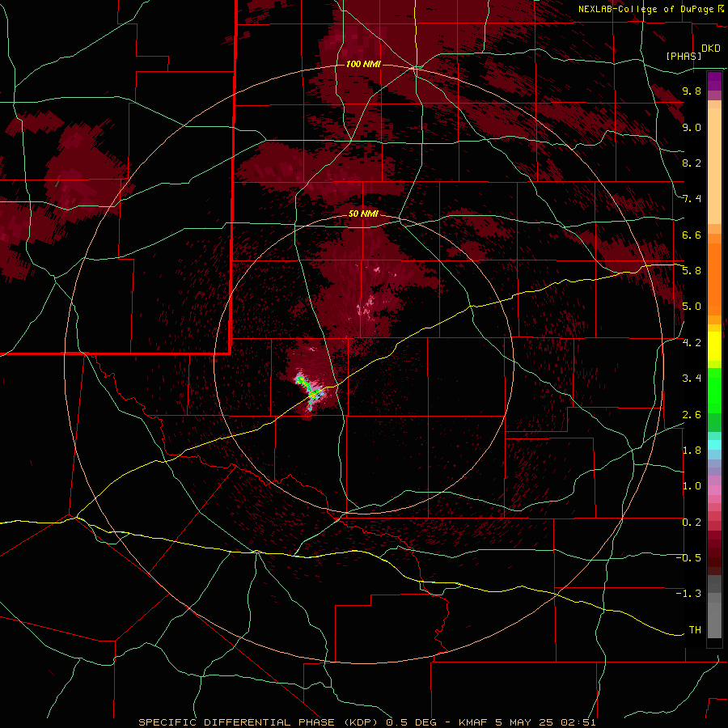Select the 6.6 scale value
Screen dimensions: 728x728
[692, 235]
